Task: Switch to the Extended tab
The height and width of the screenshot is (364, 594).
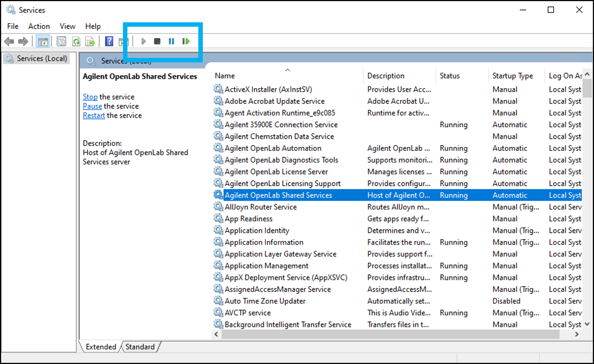Action: [x=101, y=347]
